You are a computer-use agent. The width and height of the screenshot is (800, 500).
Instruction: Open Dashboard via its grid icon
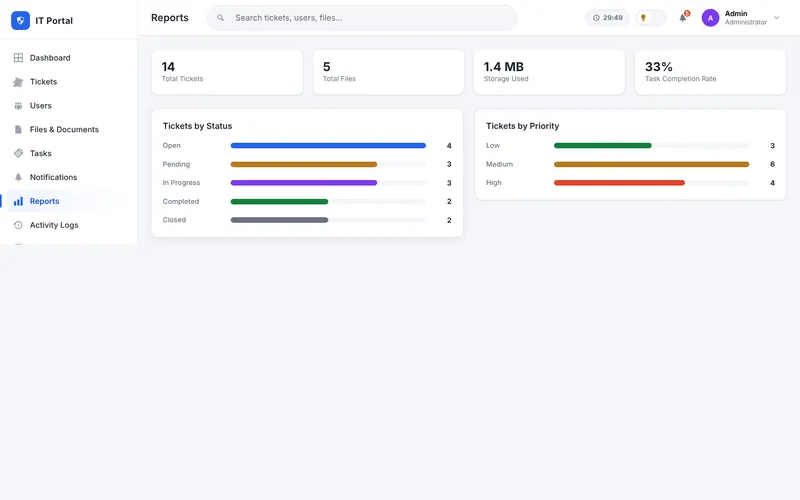point(18,58)
